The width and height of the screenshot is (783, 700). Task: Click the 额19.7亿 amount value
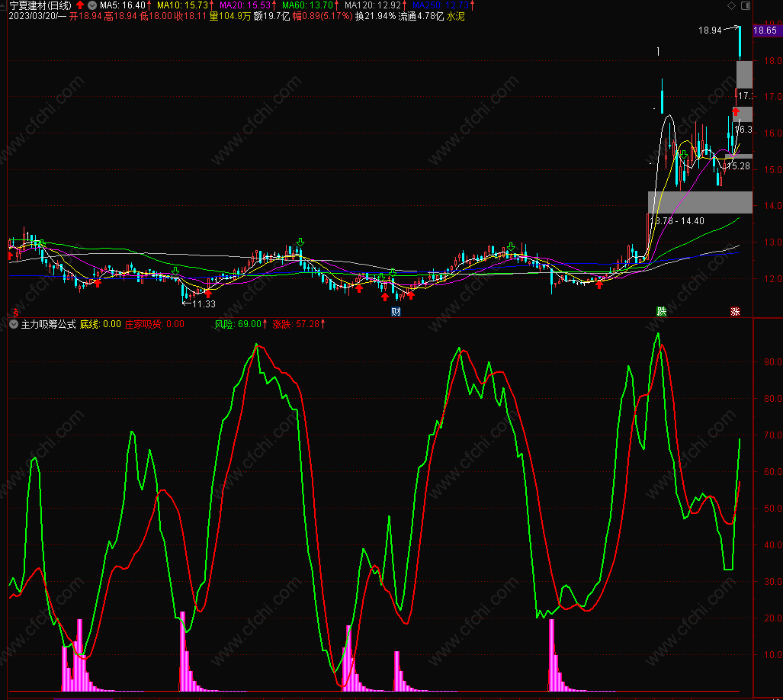[x=271, y=17]
